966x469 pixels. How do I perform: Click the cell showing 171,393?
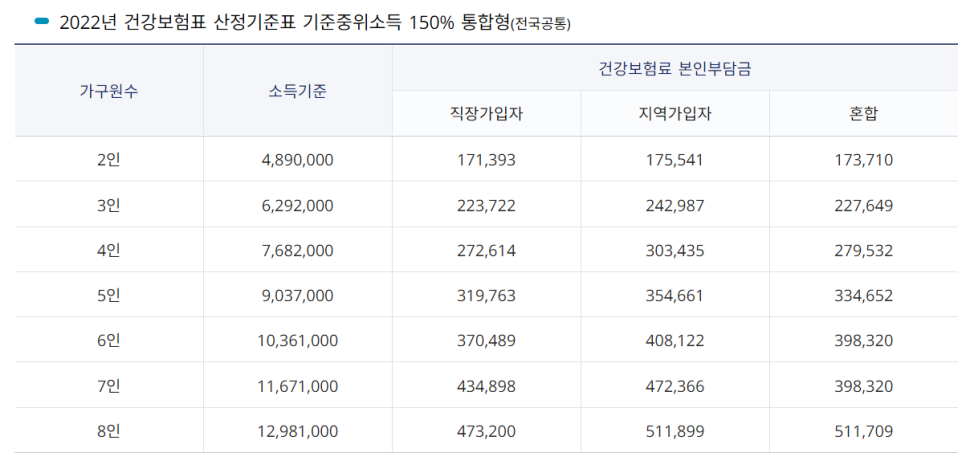click(x=487, y=160)
